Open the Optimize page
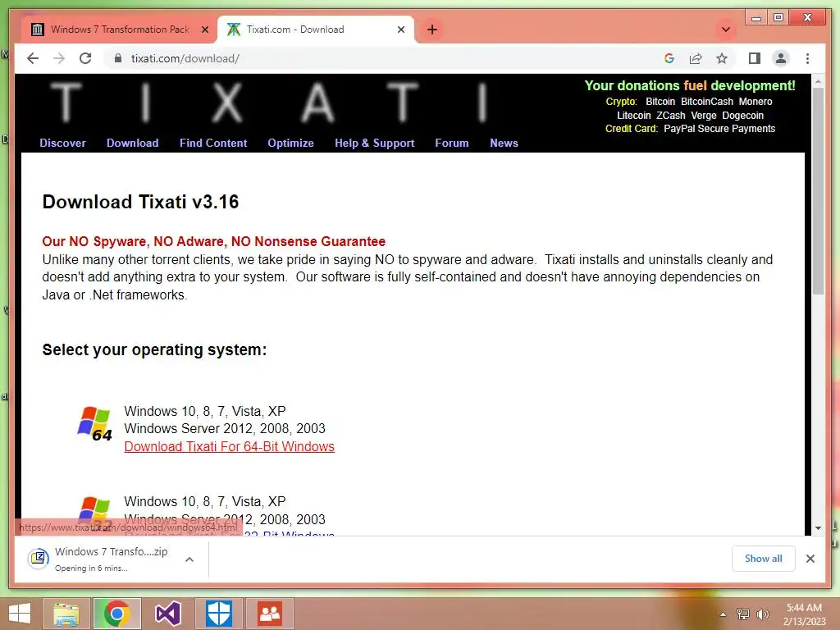 [x=290, y=143]
